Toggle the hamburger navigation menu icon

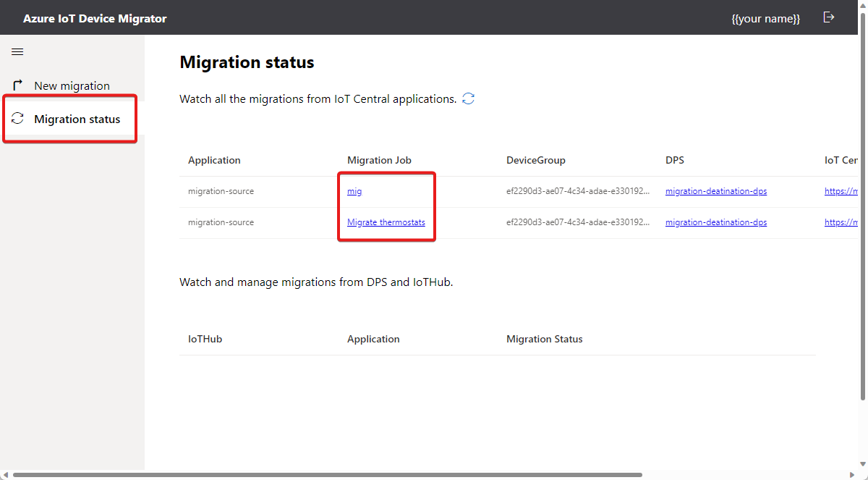point(18,51)
